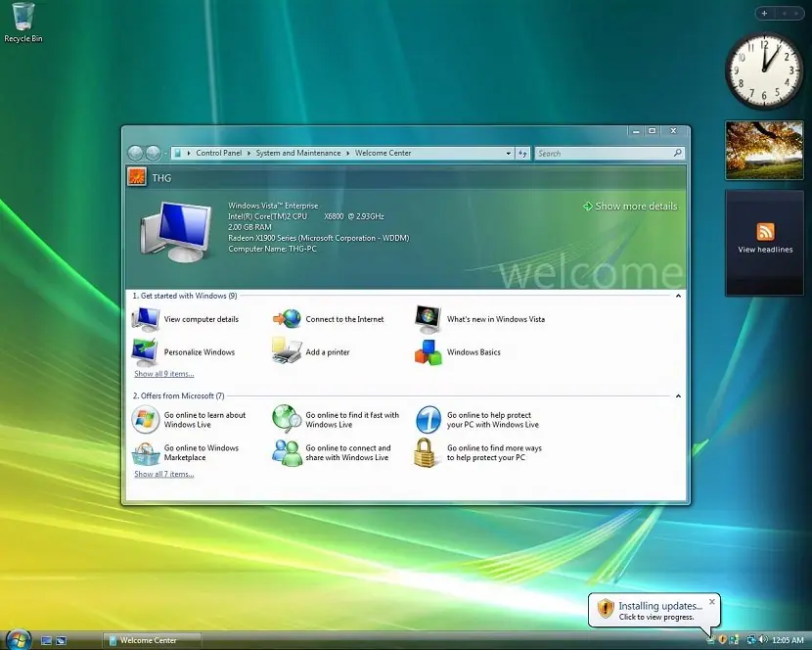Image resolution: width=812 pixels, height=650 pixels.
Task: Launch Connect to the Internet
Action: [344, 319]
